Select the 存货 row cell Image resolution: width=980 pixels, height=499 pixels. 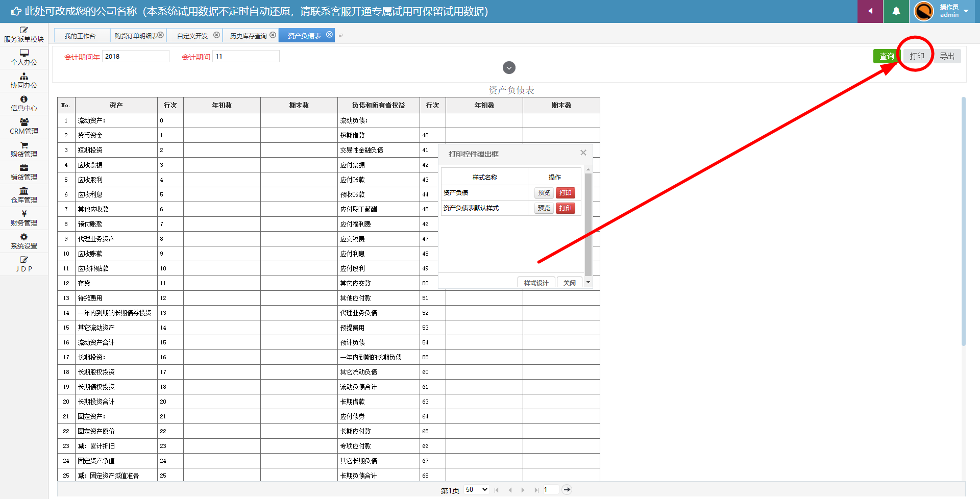(116, 283)
